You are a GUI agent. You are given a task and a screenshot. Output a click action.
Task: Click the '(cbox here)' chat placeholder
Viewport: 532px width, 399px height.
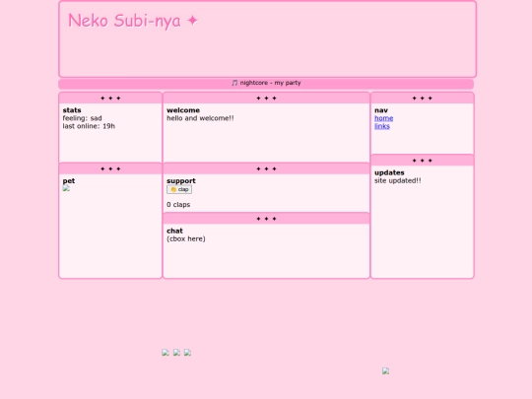point(186,238)
